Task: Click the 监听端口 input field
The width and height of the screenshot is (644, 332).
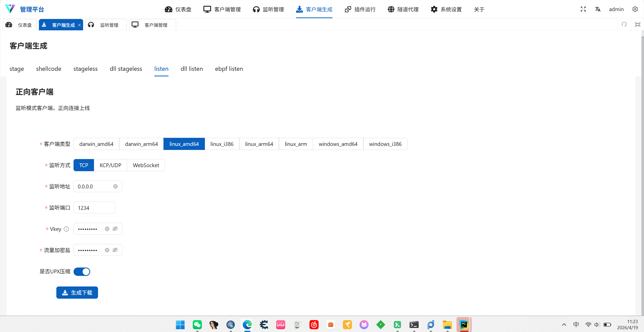Action: click(94, 208)
